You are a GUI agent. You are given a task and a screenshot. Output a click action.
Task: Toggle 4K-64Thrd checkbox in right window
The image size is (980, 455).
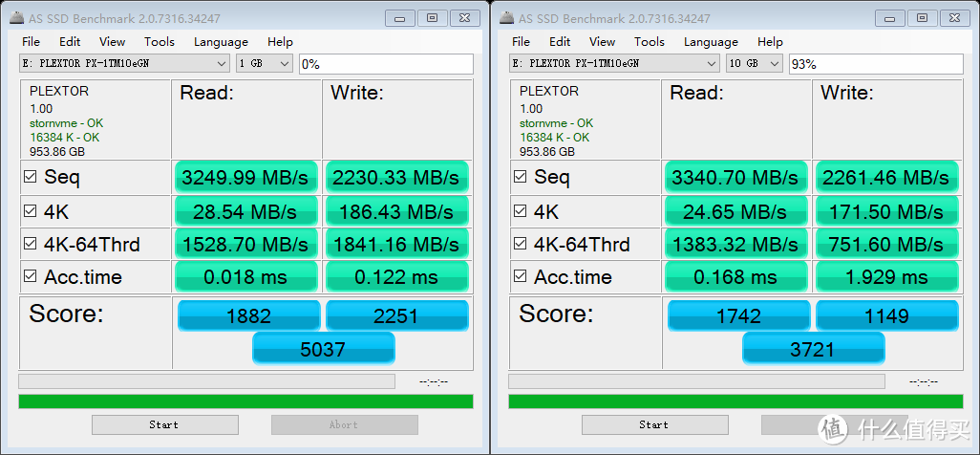520,244
